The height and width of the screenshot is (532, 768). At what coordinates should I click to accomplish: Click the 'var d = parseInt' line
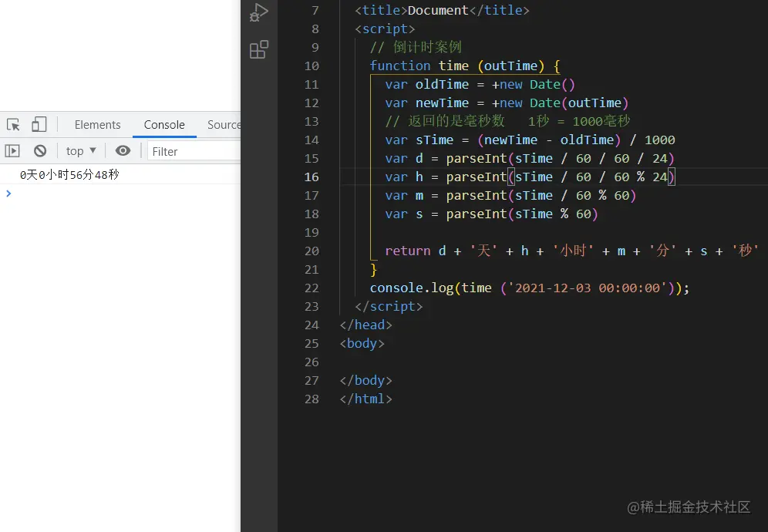click(x=530, y=159)
